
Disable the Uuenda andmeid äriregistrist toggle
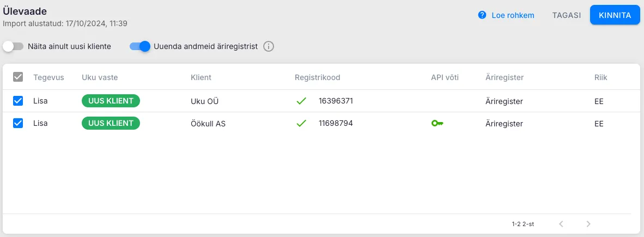[x=139, y=46]
